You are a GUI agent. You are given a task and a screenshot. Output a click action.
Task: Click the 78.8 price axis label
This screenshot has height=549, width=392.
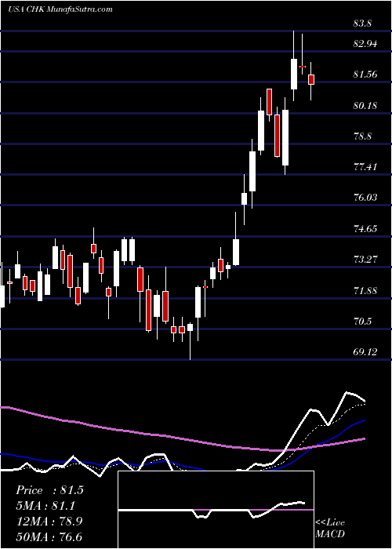(362, 136)
